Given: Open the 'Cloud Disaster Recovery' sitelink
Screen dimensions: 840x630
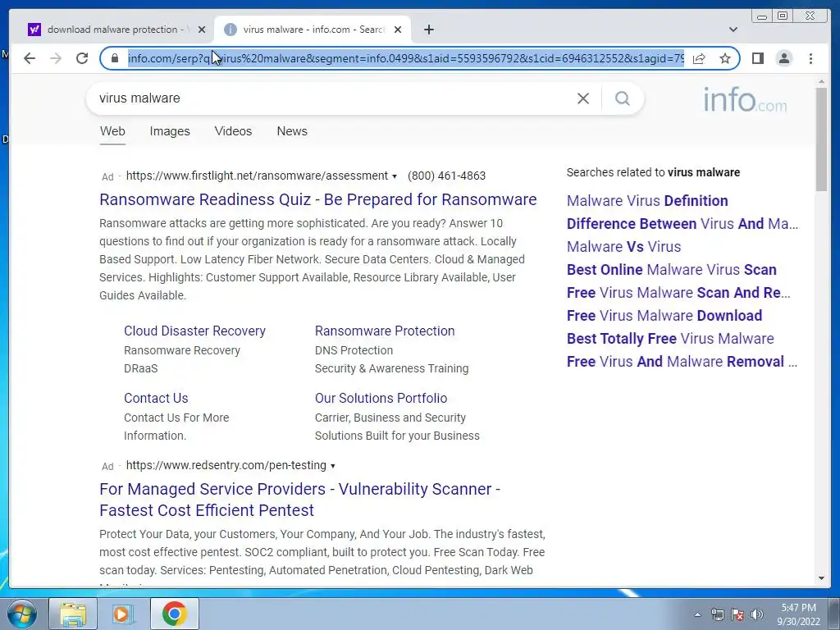Looking at the screenshot, I should (194, 331).
